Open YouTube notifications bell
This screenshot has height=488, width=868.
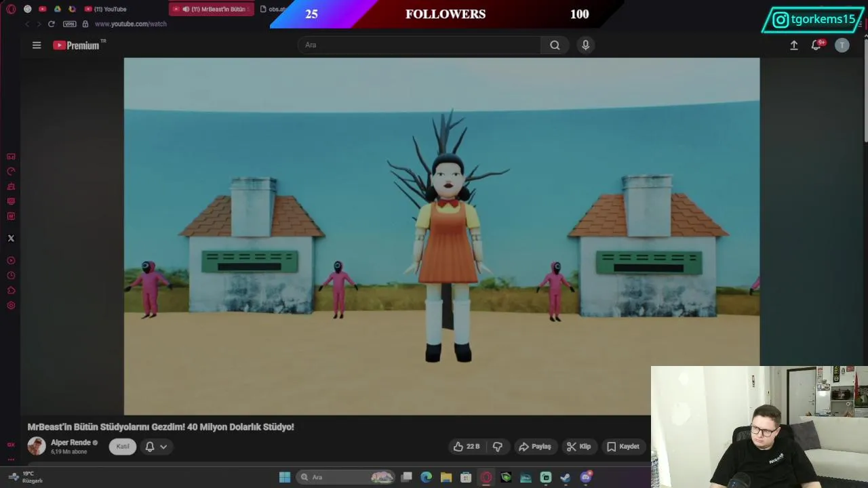tap(816, 45)
